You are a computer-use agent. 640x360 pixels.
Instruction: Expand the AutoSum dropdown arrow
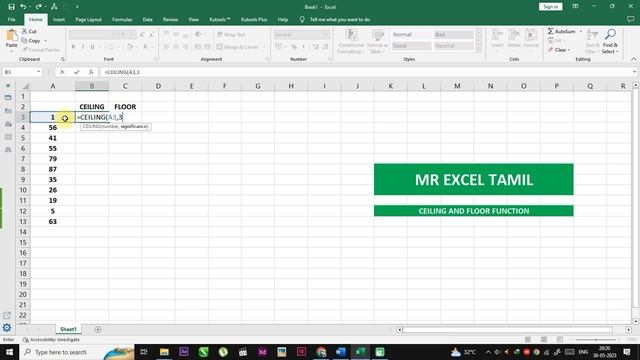[580, 31]
